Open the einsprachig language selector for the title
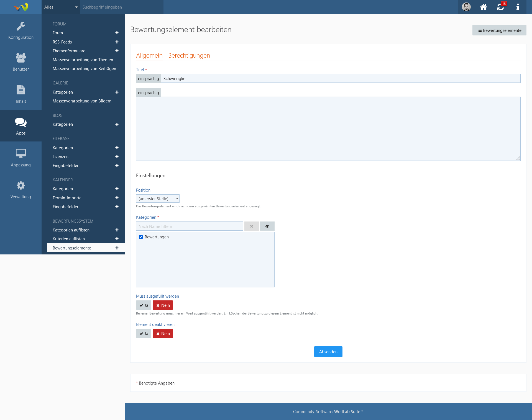 [x=149, y=79]
